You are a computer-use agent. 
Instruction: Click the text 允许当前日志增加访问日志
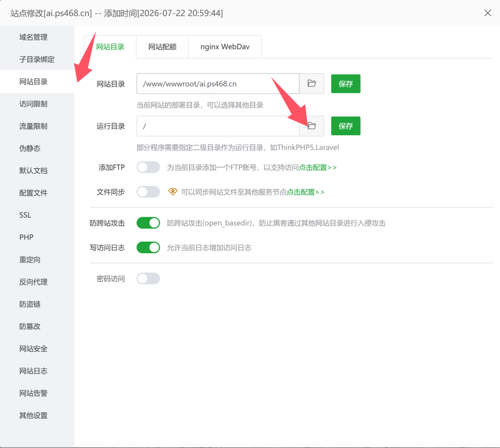point(209,248)
